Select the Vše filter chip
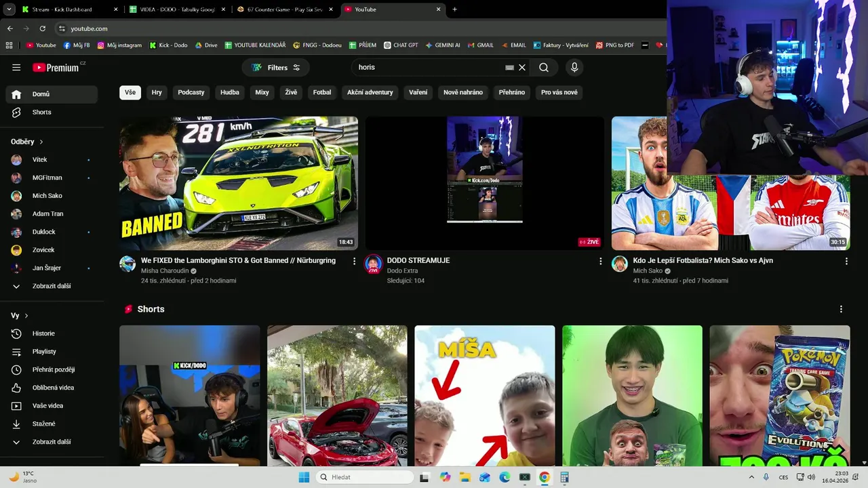This screenshot has height=488, width=868. [130, 92]
